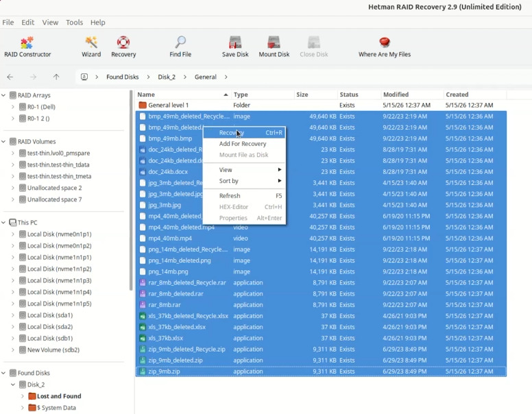This screenshot has width=532, height=414.
Task: Click General in the breadcrumb path
Action: coord(205,77)
